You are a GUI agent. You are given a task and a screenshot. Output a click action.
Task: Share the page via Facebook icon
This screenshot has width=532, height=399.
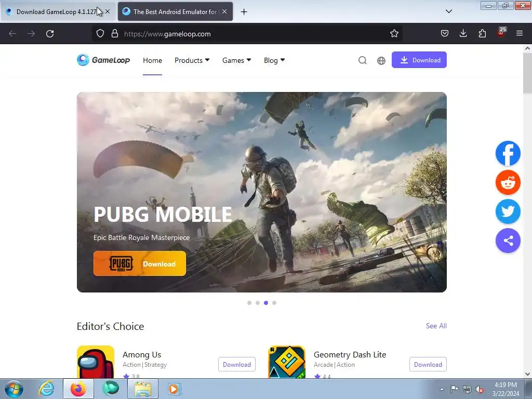[x=508, y=153]
